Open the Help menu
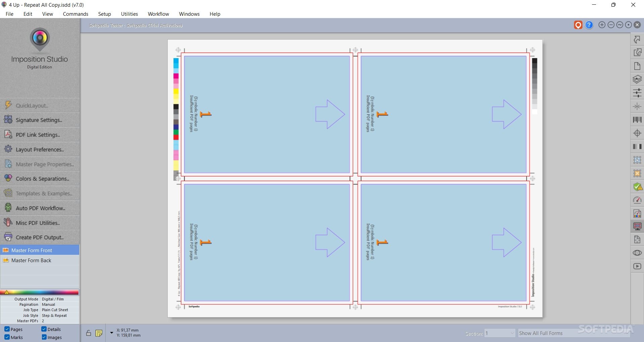The height and width of the screenshot is (342, 644). coord(215,14)
